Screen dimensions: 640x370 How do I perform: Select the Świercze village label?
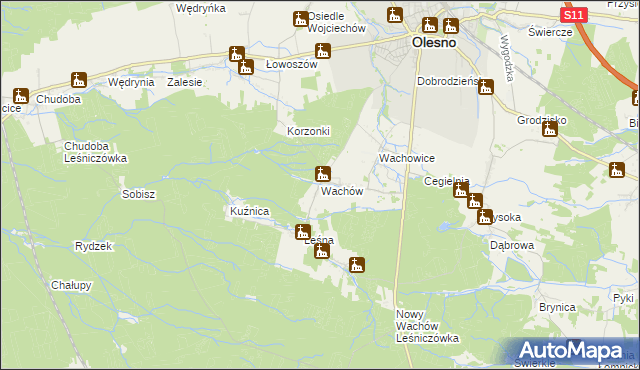550,32
